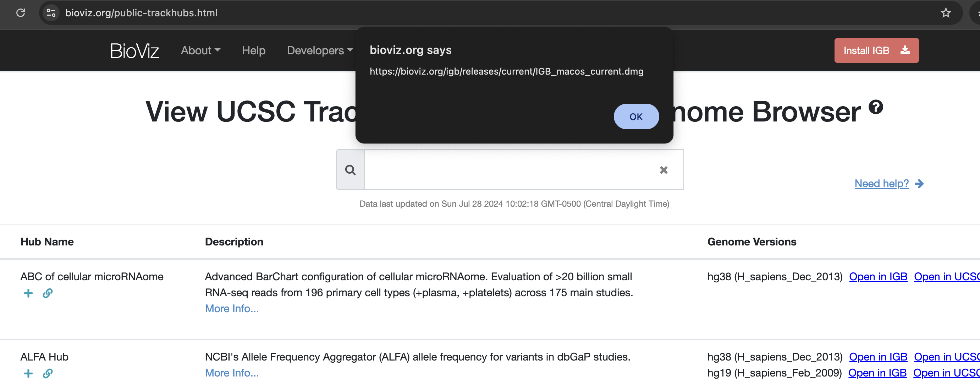Expand ABC of cellular microRNAome with plus icon
Screen dimensions: 980x390
(28, 293)
